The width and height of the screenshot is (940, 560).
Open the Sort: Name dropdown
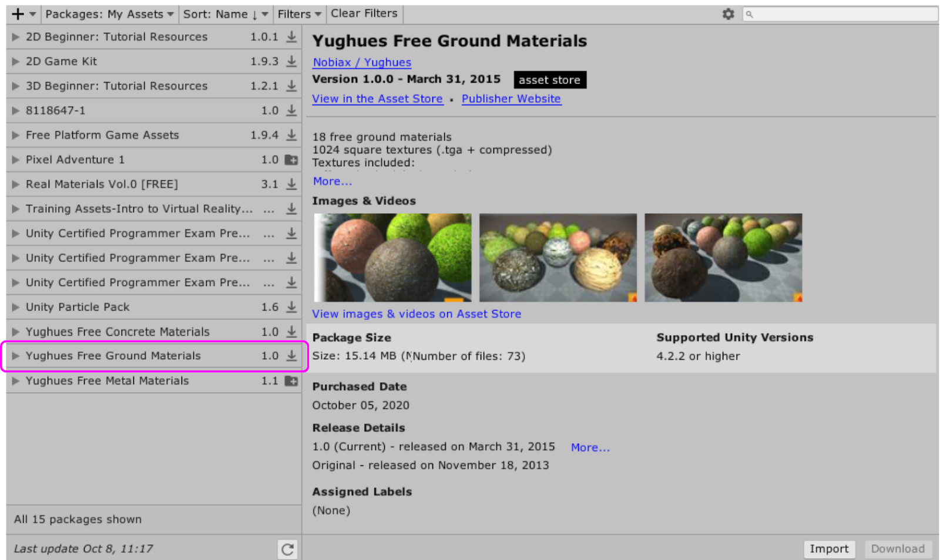tap(225, 14)
